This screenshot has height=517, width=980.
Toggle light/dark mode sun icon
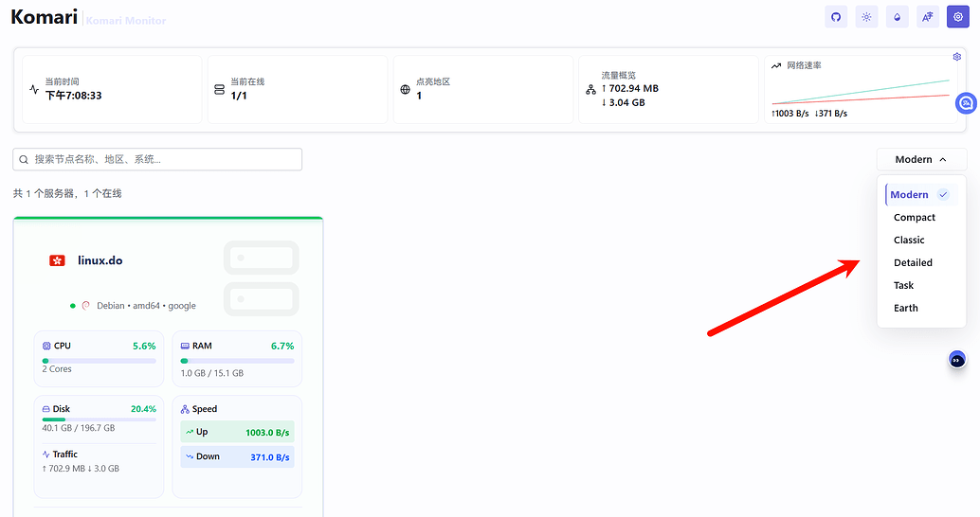(x=866, y=17)
